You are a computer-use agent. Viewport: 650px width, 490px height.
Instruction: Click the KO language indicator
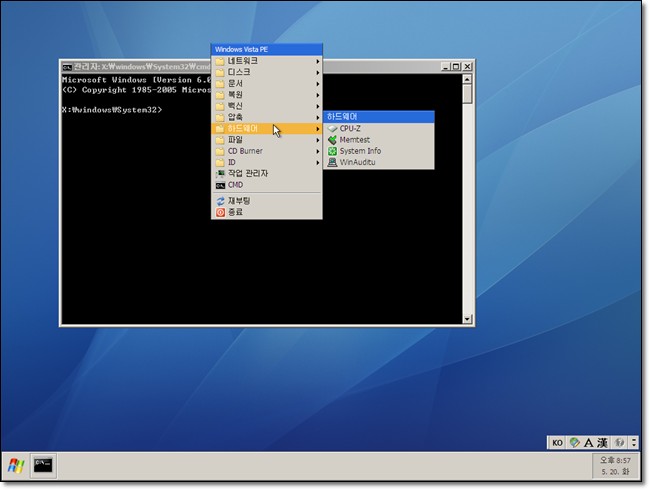point(557,443)
